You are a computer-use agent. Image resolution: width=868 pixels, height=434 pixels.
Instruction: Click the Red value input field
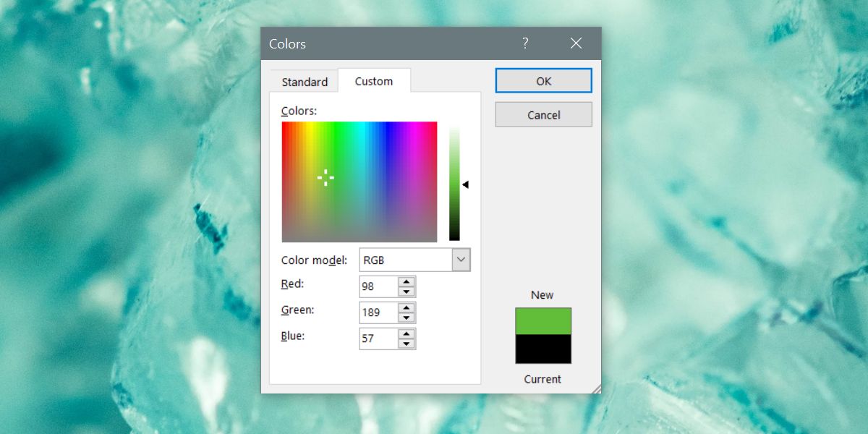[x=378, y=286]
